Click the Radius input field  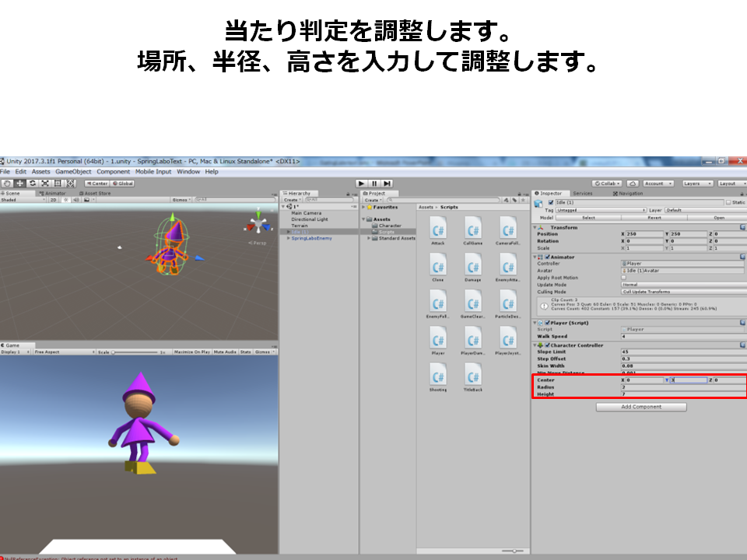coord(684,387)
